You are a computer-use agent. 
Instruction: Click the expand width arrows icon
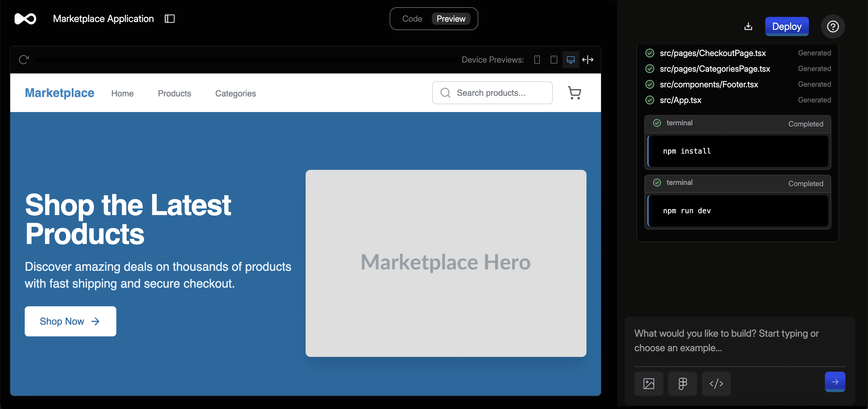588,60
